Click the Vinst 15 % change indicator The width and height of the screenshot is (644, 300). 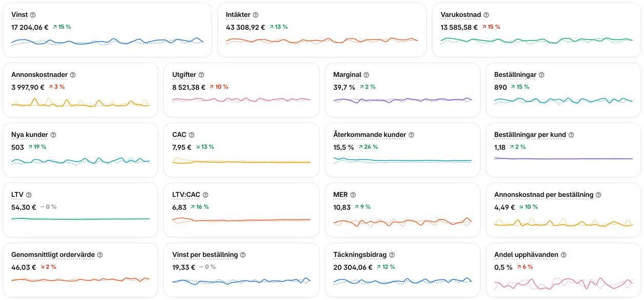61,27
